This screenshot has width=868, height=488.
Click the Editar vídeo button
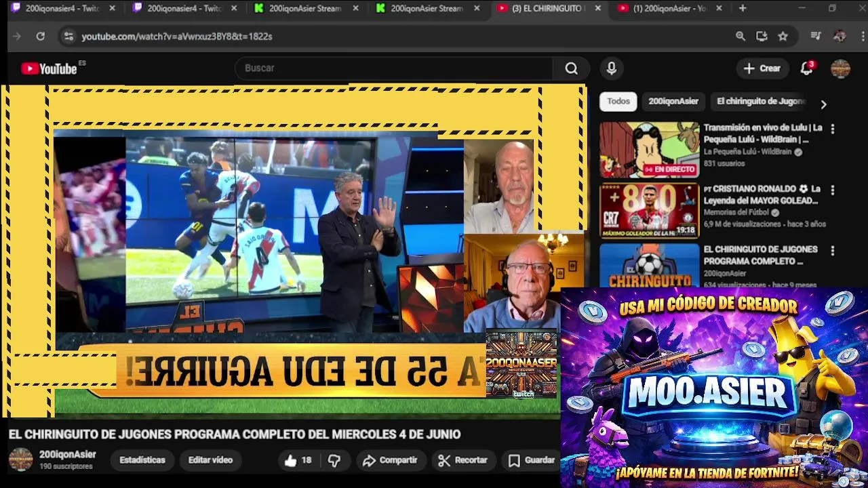point(210,460)
